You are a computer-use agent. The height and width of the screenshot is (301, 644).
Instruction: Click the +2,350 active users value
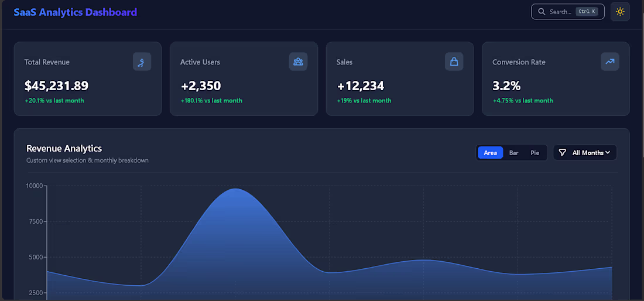coord(201,86)
